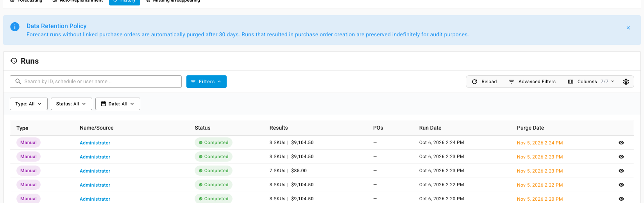Click the run date 'Oct 6, 2026 2:22 PM'

coord(442,185)
